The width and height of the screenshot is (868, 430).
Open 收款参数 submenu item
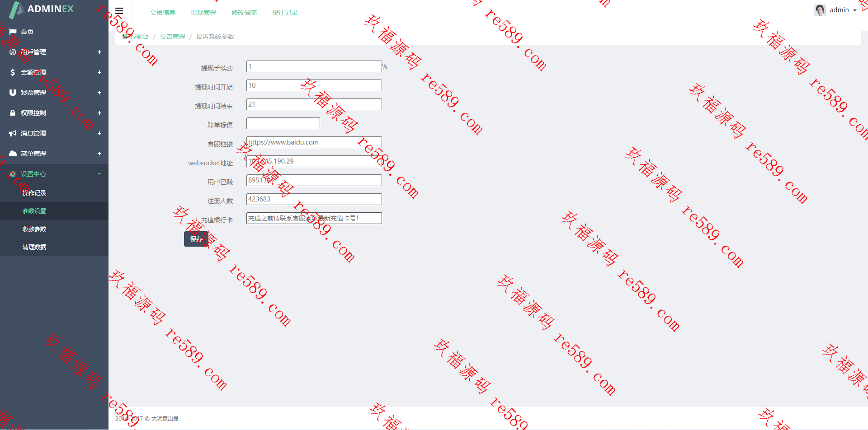(x=34, y=229)
